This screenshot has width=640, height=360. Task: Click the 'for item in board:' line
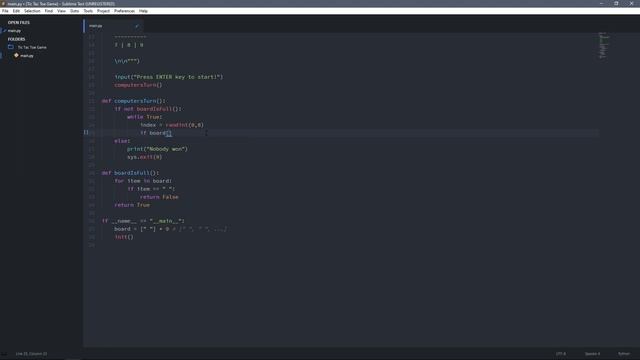click(x=143, y=181)
